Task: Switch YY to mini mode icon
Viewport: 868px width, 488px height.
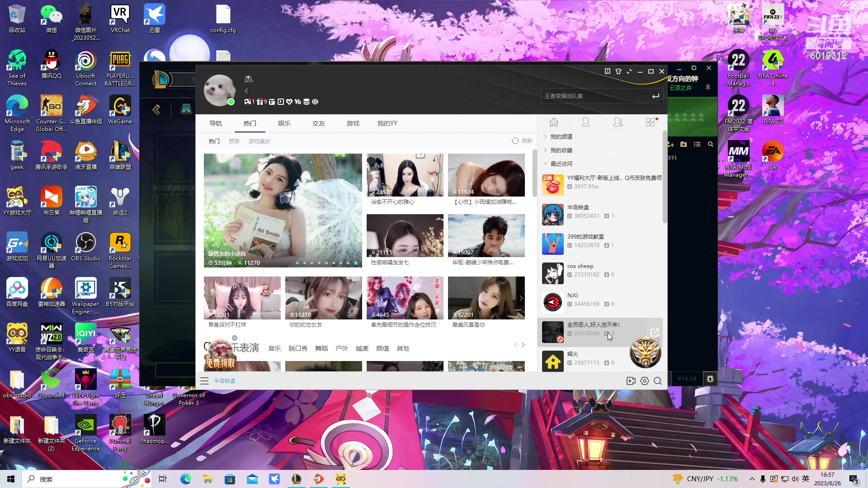Action: tap(629, 71)
